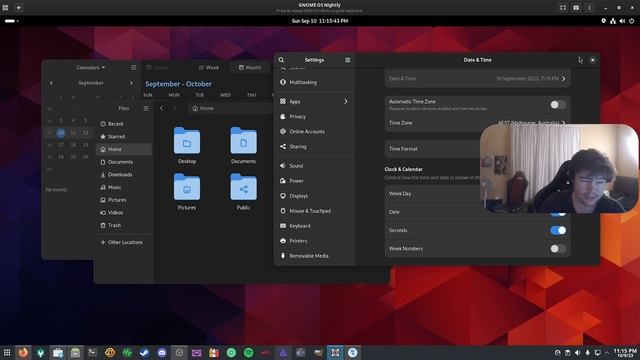640x360 pixels.
Task: Open the Calendar window hamburger menu
Action: [x=133, y=67]
